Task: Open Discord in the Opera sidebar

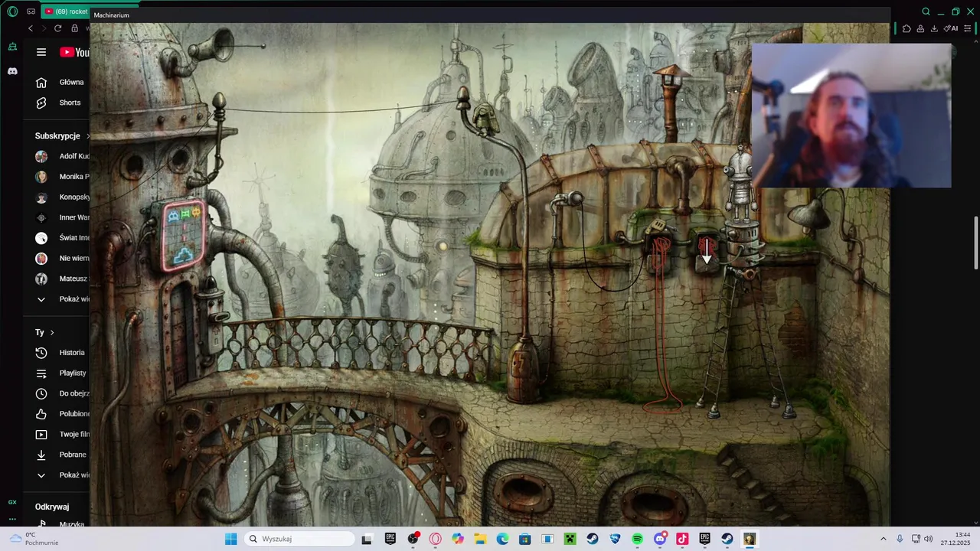Action: [x=12, y=71]
